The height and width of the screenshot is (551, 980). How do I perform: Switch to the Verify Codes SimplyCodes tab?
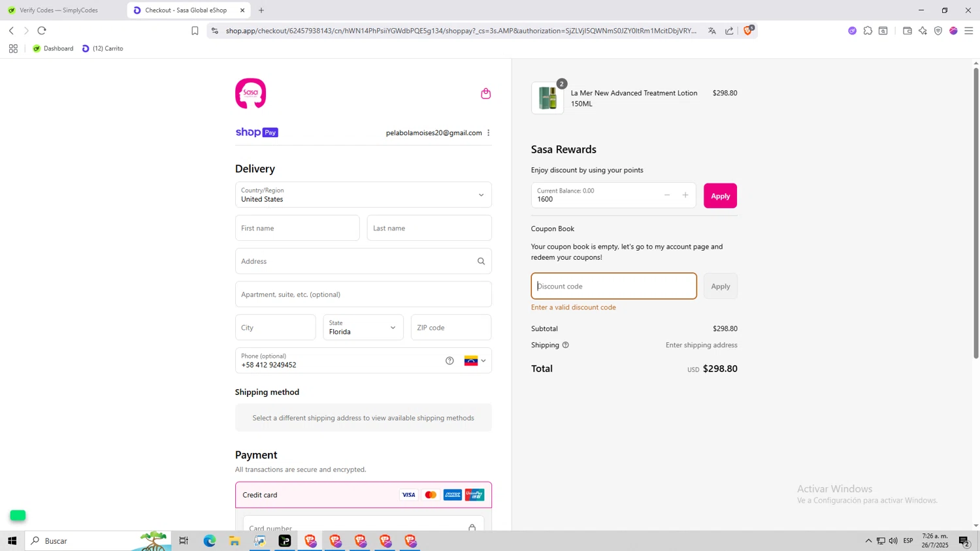pyautogui.click(x=59, y=10)
